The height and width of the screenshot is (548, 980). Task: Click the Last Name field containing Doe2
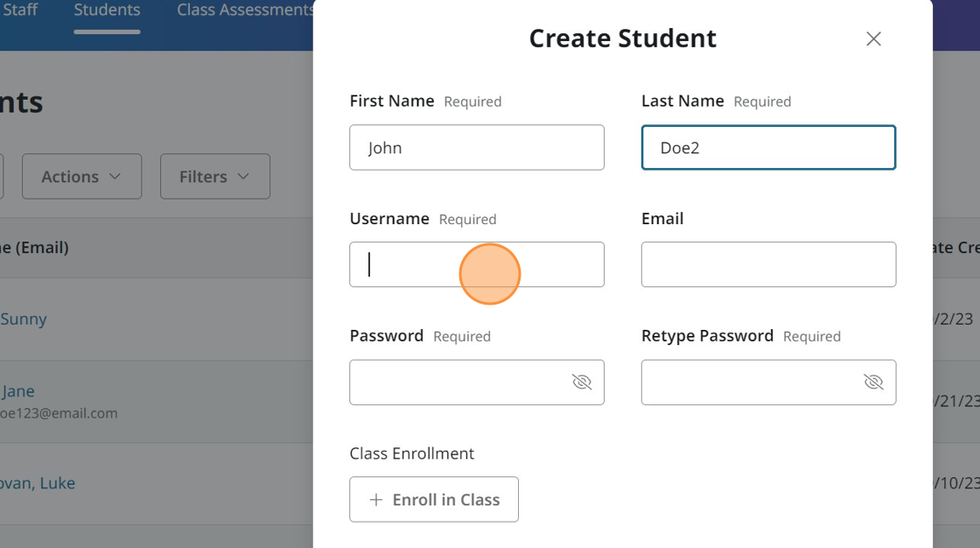767,147
